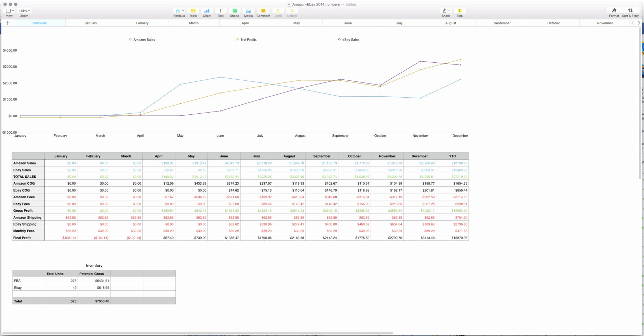Insert a Chart from the toolbar
The width and height of the screenshot is (644, 336).
(207, 11)
